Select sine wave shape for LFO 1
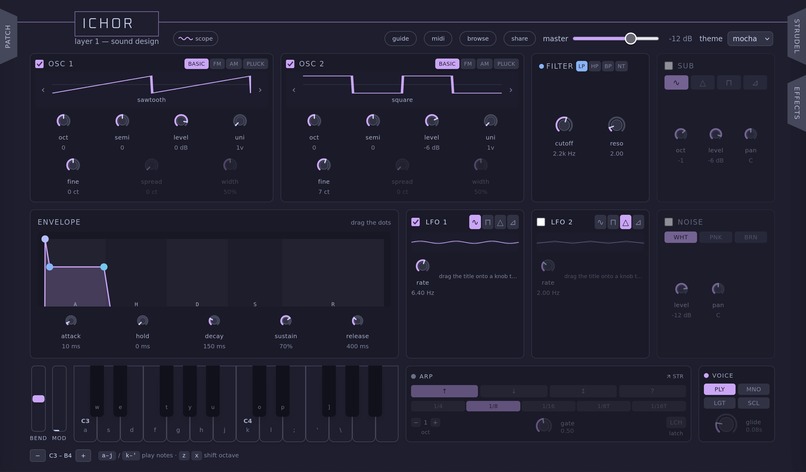Image resolution: width=806 pixels, height=472 pixels. 474,222
